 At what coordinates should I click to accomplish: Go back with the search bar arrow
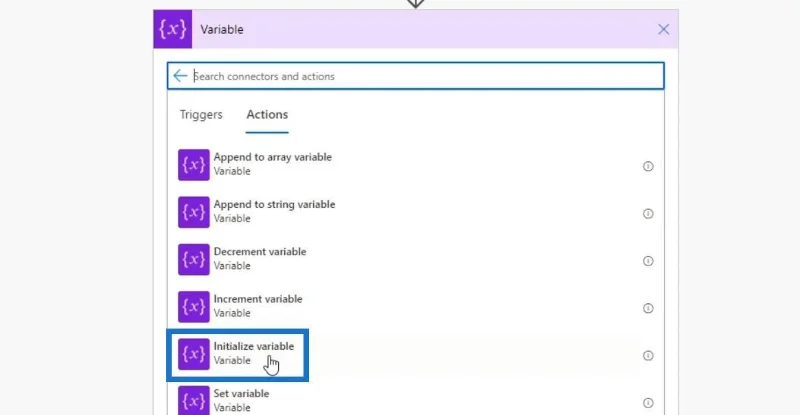pyautogui.click(x=180, y=76)
